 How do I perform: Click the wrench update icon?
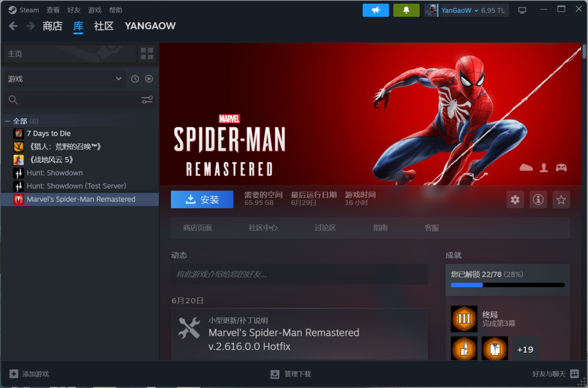(189, 328)
